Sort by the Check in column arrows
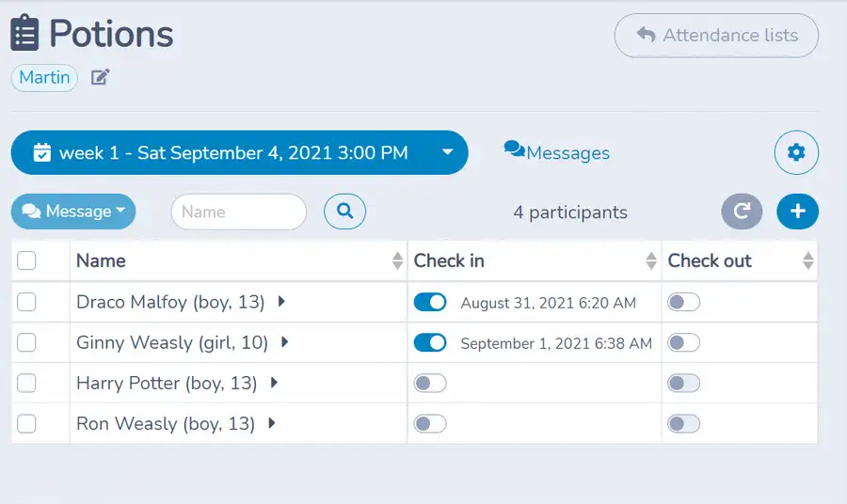The height and width of the screenshot is (504, 847). point(651,260)
